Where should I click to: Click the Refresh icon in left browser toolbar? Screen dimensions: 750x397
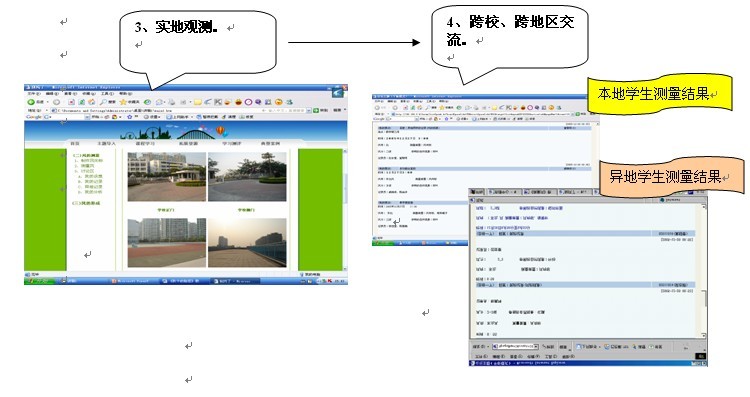82,102
